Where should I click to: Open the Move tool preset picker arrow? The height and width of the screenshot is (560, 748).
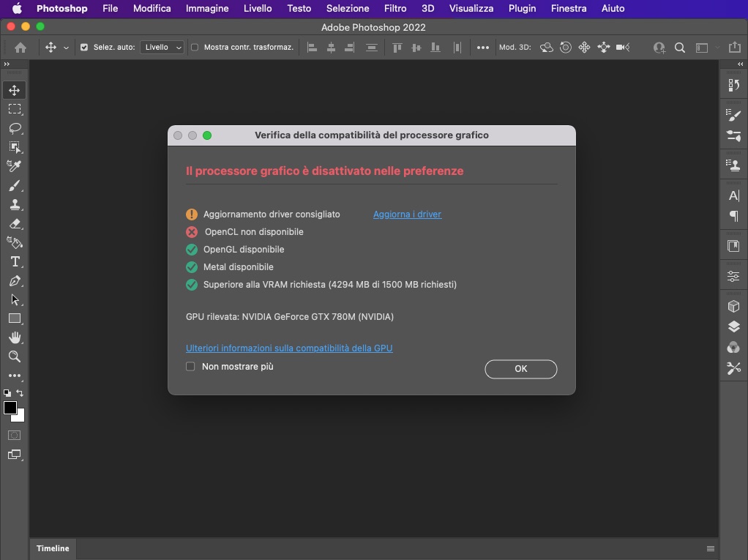67,48
